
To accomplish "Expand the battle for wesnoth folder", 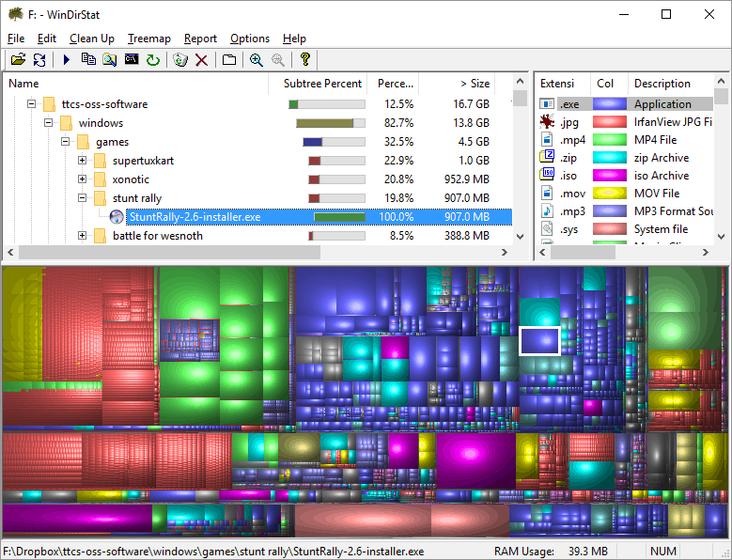I will pyautogui.click(x=82, y=236).
